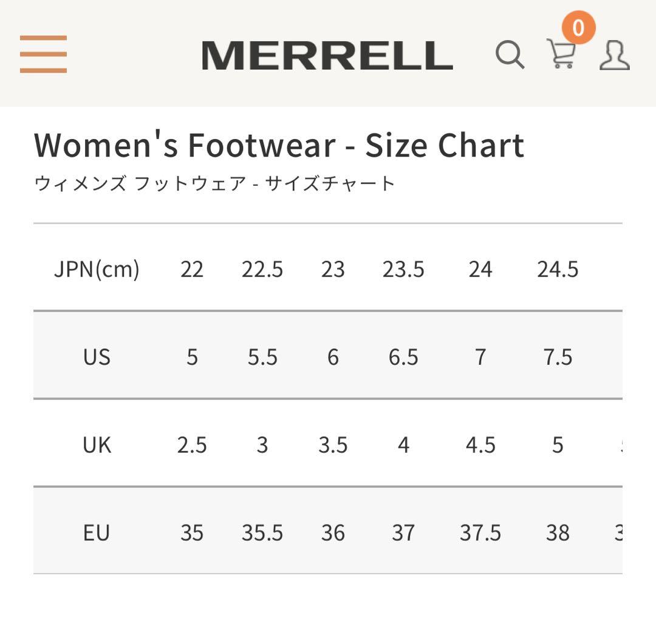The width and height of the screenshot is (656, 644).
Task: Select size 22 in the JPN row
Action: [x=192, y=269]
